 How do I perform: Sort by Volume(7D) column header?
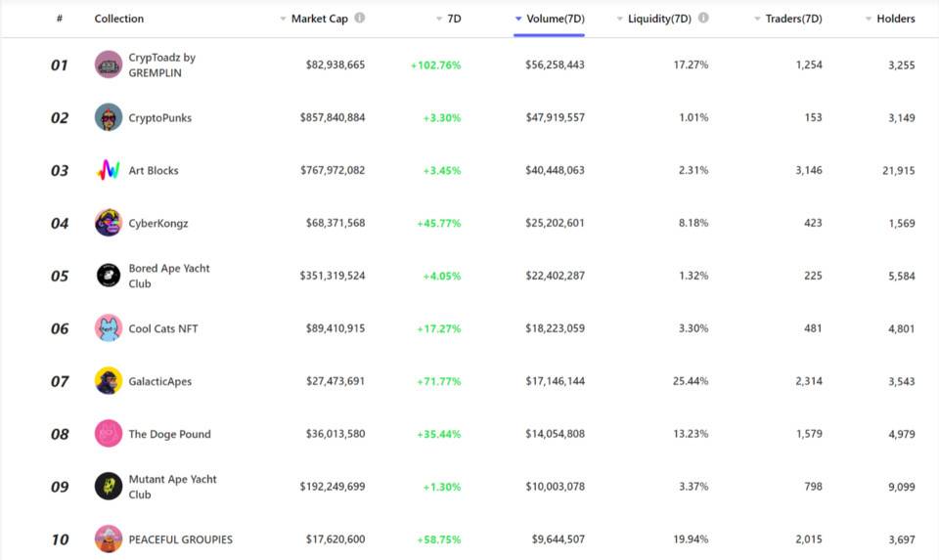[550, 19]
